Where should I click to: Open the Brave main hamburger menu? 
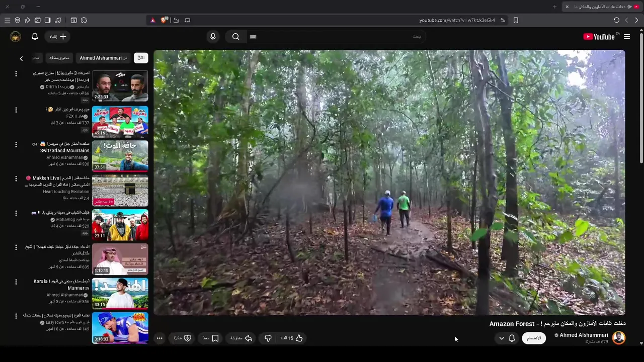7,20
